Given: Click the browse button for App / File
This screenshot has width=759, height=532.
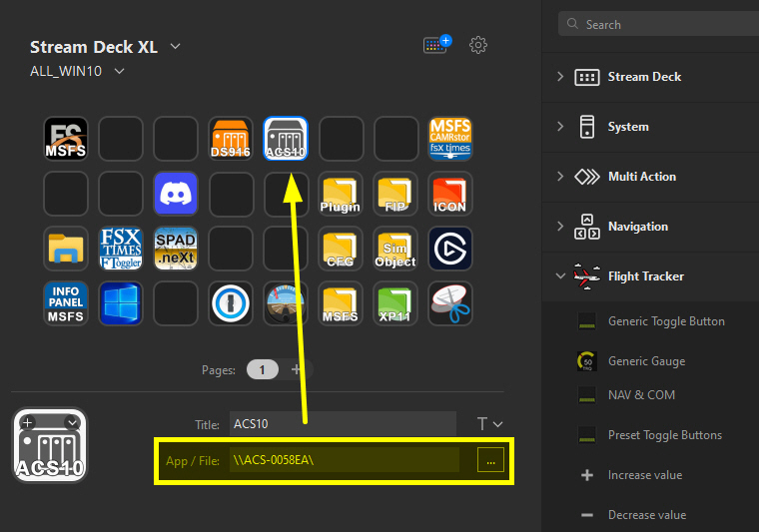Looking at the screenshot, I should coord(490,460).
